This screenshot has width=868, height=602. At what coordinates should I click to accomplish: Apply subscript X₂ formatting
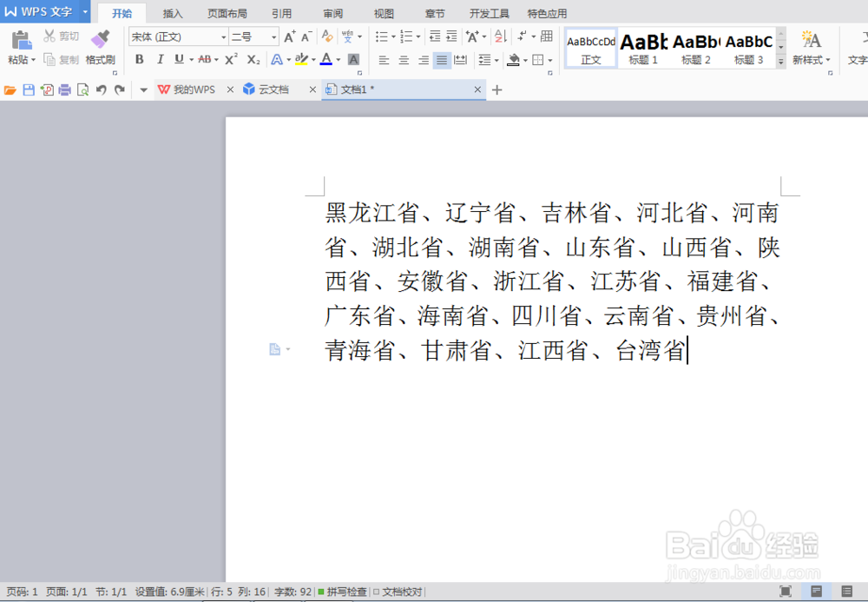253,59
